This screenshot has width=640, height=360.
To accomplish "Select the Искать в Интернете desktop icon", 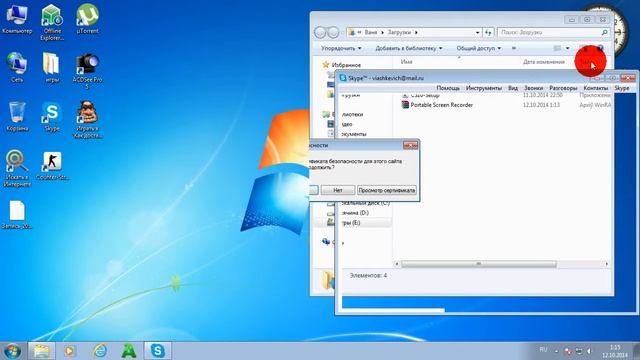I will coord(17,168).
